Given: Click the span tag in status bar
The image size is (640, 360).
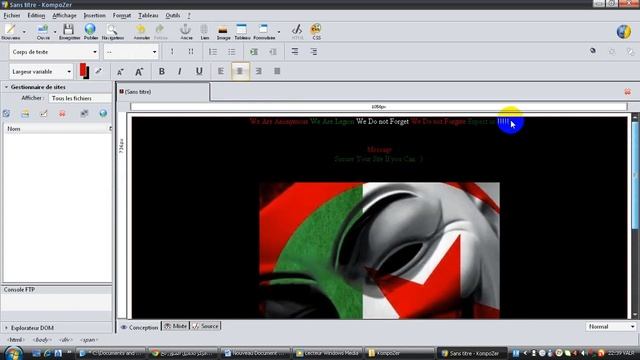Looking at the screenshot, I should tap(89, 340).
